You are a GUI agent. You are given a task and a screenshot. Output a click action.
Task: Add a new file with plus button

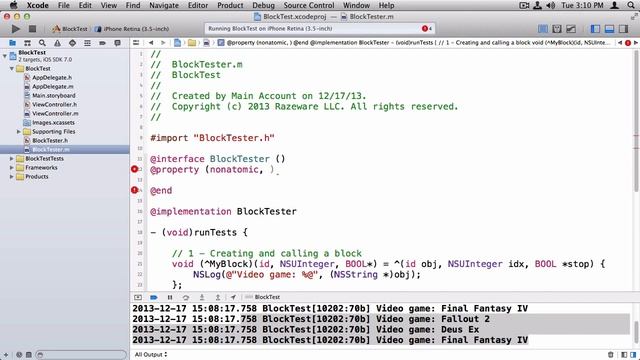pos(6,355)
